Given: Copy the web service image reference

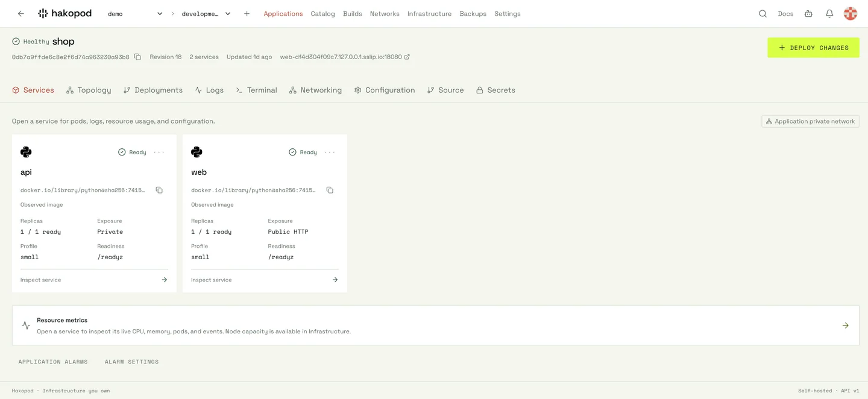Looking at the screenshot, I should coord(330,190).
